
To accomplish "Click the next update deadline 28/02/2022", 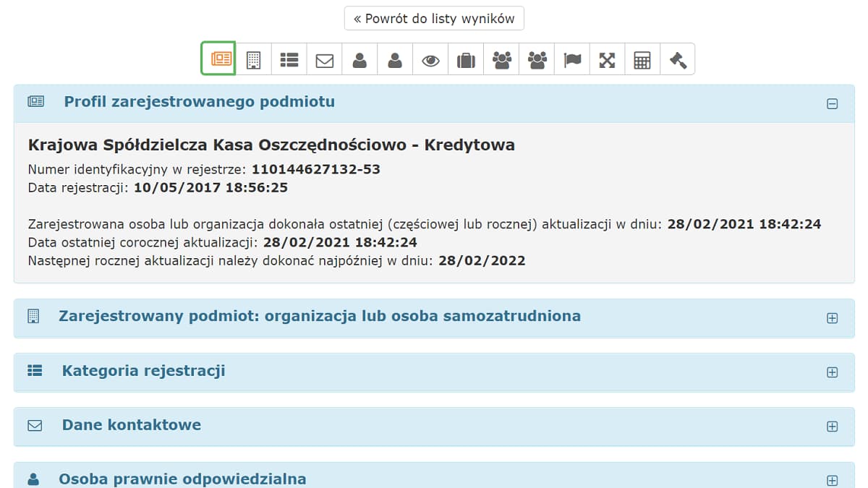I will (x=482, y=261).
